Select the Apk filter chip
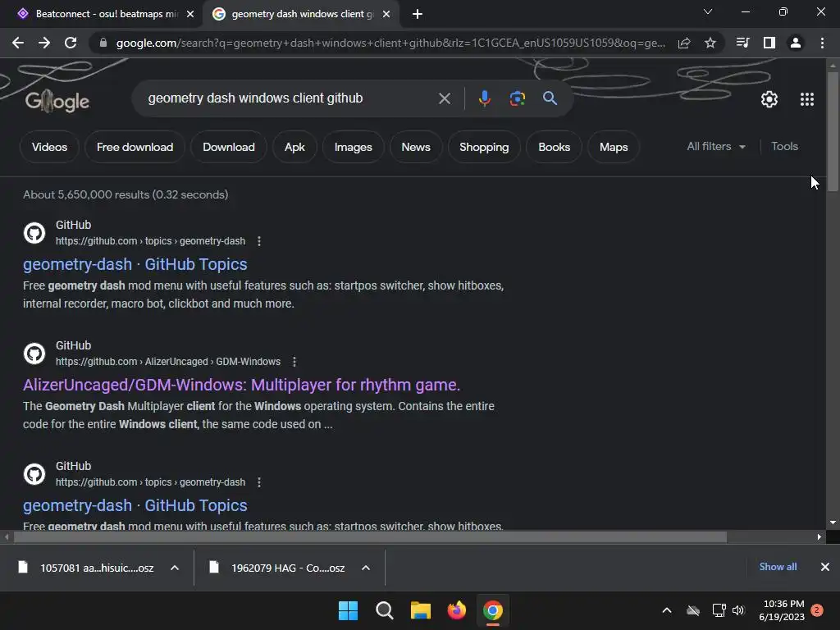840x630 pixels. (294, 147)
